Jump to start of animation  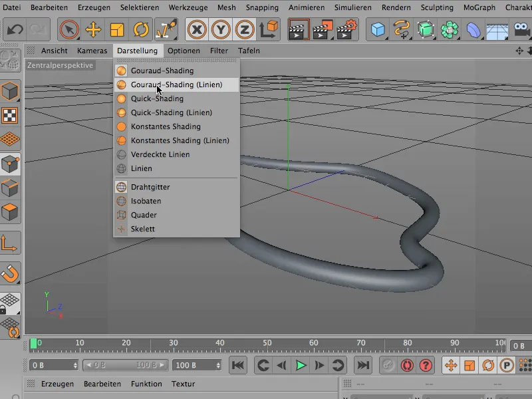238,365
